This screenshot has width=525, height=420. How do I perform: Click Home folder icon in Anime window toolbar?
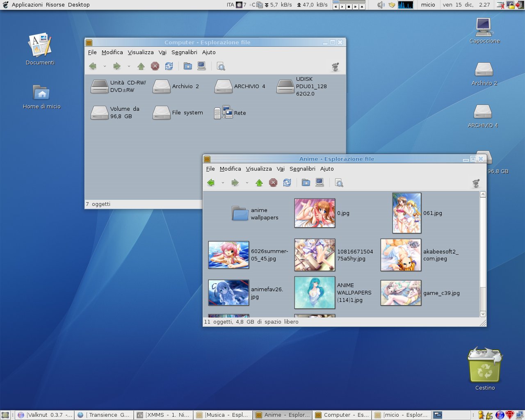pos(306,183)
